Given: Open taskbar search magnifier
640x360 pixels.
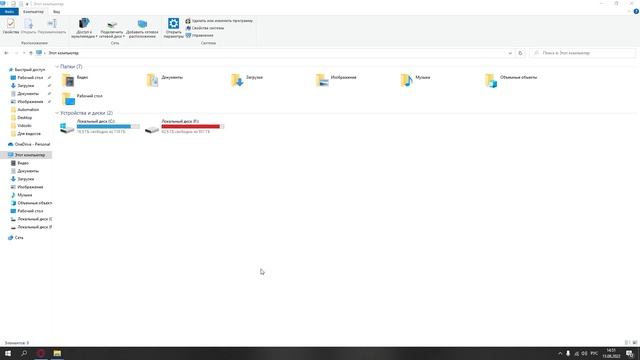Looking at the screenshot, I should pos(24,353).
